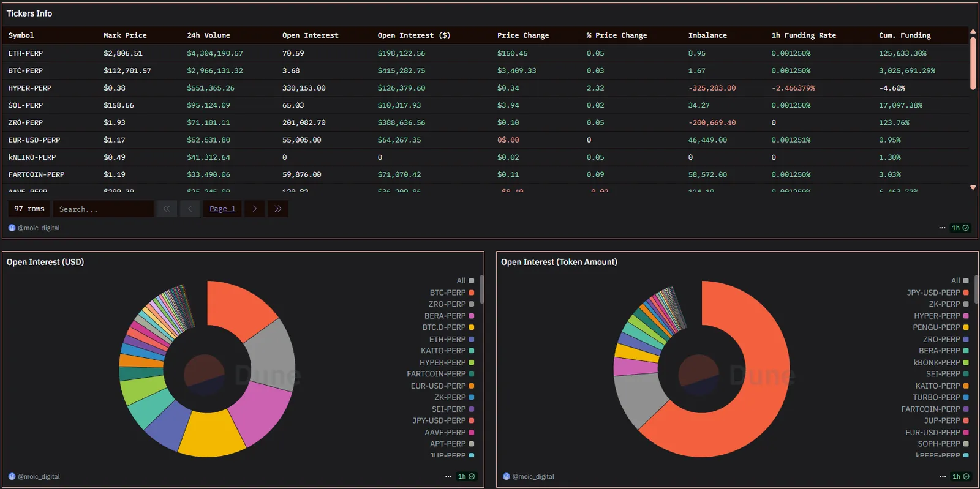Toggle ZK-PERP in Token Amount legend

pyautogui.click(x=948, y=304)
